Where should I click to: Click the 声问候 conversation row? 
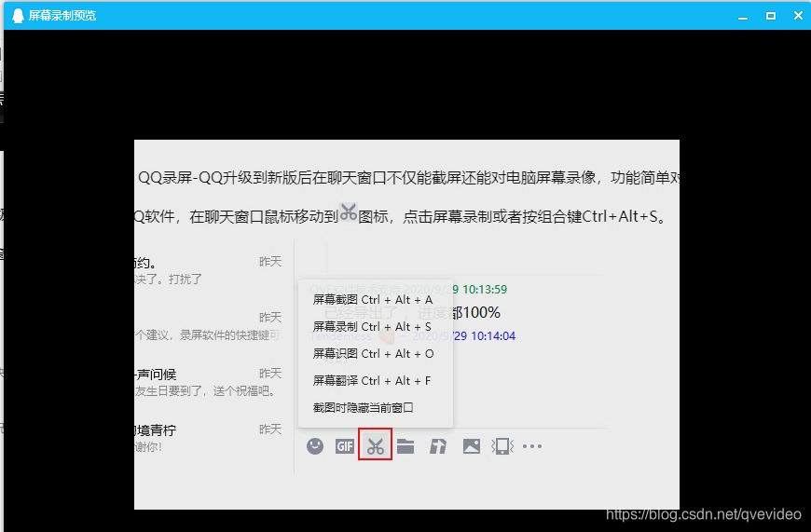click(209, 382)
